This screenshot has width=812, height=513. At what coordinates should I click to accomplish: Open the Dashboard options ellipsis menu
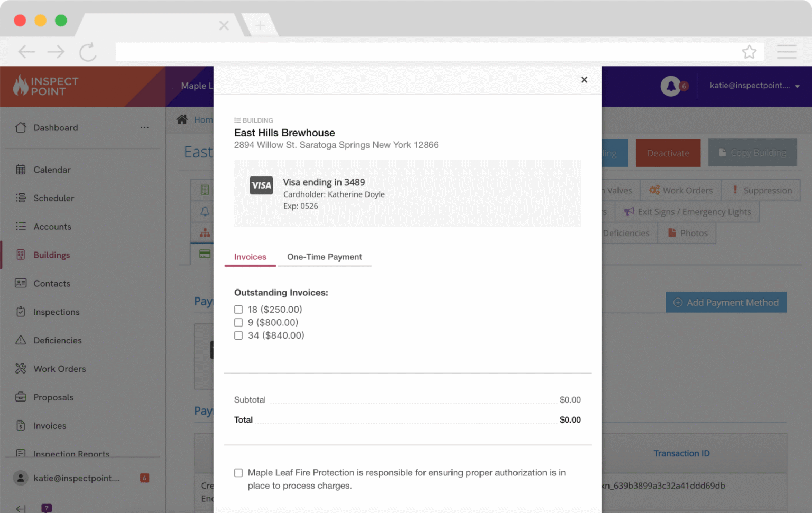144,127
